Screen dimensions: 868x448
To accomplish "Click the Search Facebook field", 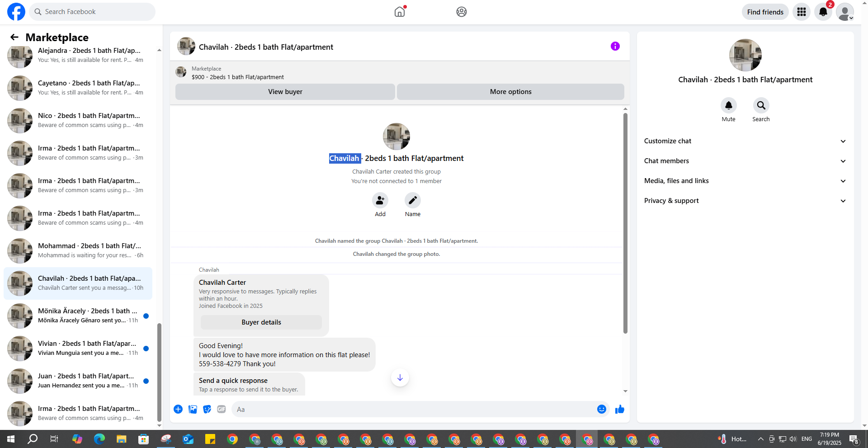I will (x=92, y=12).
